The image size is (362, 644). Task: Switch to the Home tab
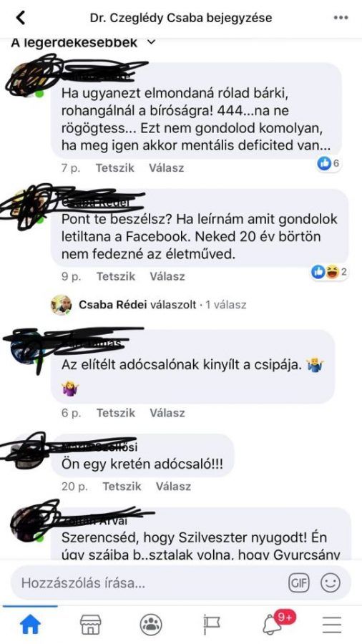click(x=30, y=625)
